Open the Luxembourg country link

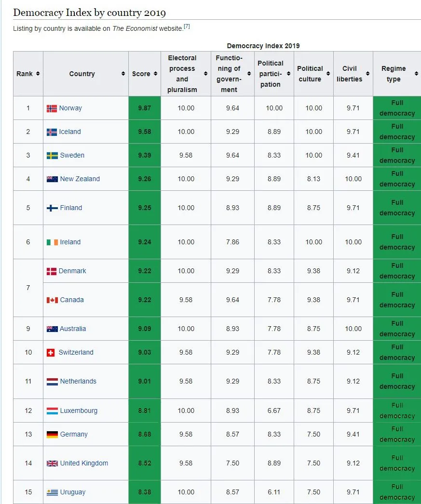(x=79, y=411)
